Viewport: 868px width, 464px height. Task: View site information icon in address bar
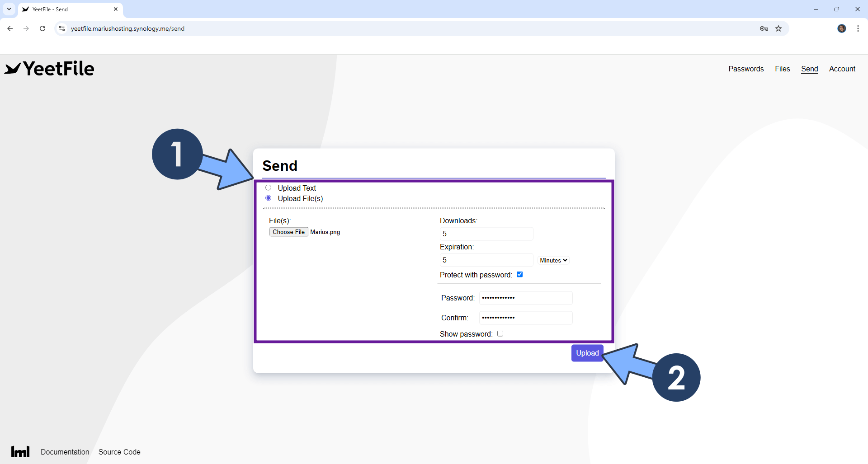click(62, 28)
